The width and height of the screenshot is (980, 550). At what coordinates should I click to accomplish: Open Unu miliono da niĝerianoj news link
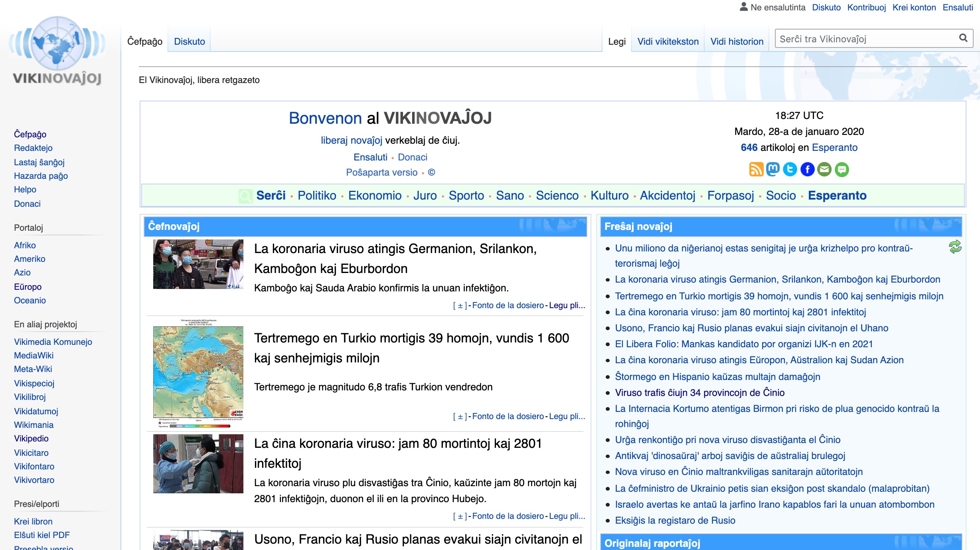(764, 255)
